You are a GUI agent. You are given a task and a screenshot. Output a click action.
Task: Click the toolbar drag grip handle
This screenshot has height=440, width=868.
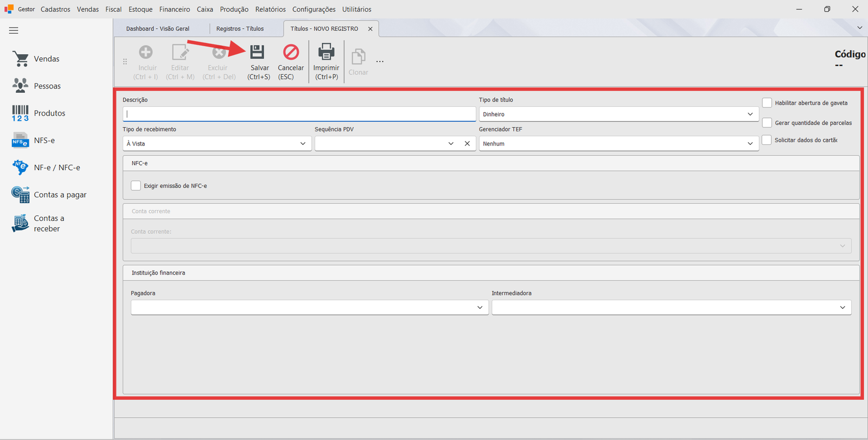tap(125, 61)
